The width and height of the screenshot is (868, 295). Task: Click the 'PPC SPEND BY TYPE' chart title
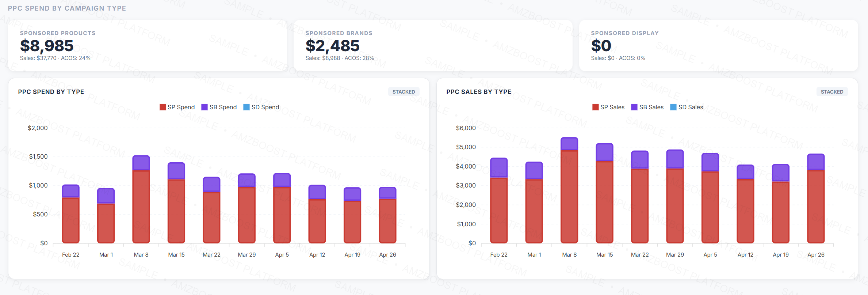pyautogui.click(x=51, y=92)
